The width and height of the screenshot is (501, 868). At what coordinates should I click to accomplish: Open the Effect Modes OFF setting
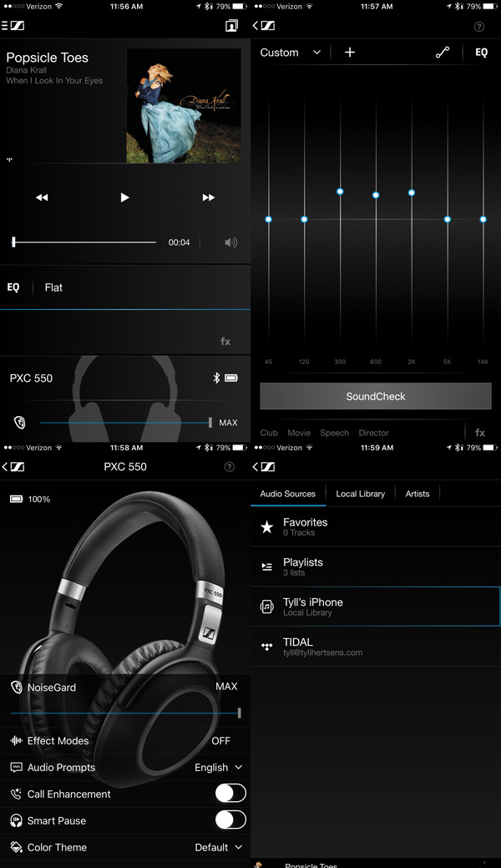tap(221, 741)
